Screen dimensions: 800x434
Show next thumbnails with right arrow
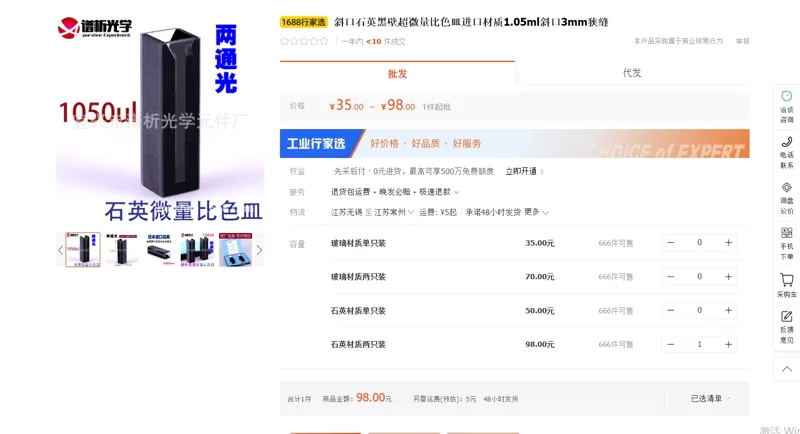(259, 250)
